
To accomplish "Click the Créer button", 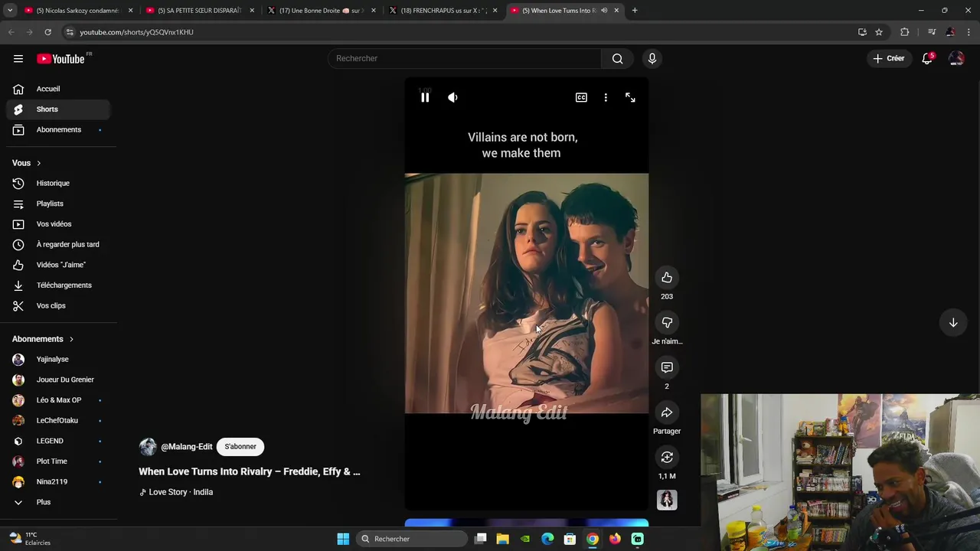I will (888, 58).
